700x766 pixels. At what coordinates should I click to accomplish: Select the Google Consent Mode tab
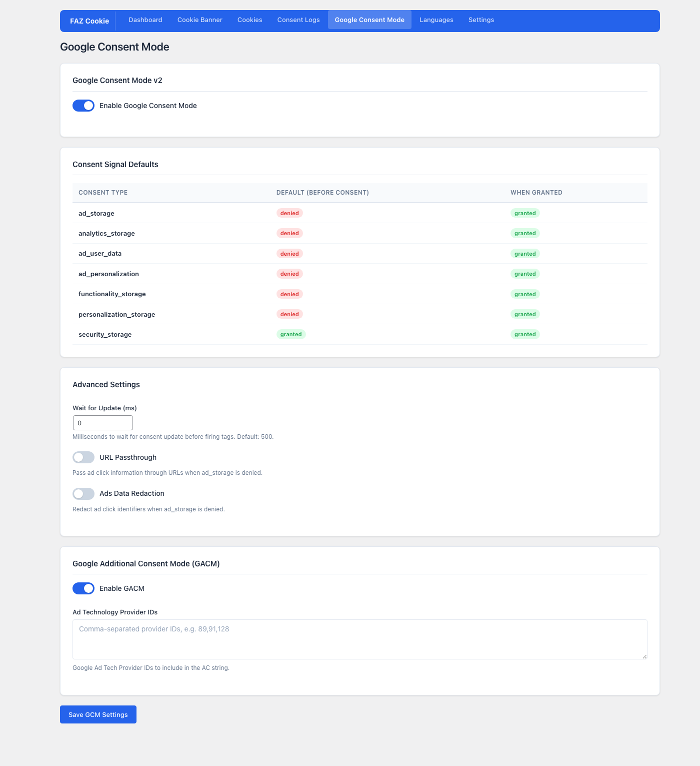(369, 20)
